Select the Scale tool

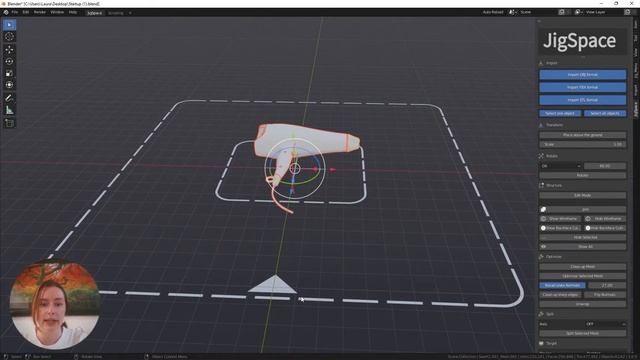point(9,73)
